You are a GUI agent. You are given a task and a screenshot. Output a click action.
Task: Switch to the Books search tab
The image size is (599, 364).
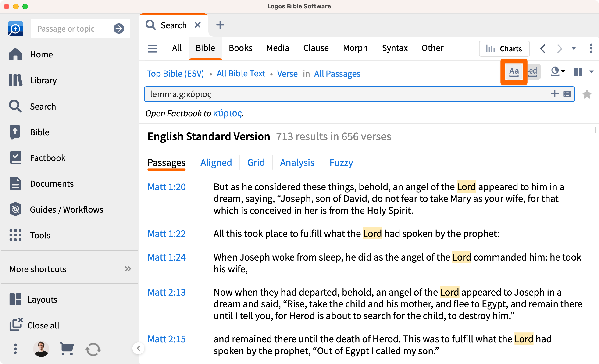[x=240, y=48]
